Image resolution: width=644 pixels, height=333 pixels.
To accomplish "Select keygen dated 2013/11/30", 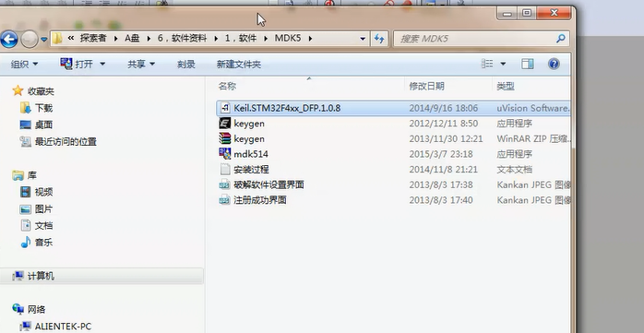I will tap(249, 138).
